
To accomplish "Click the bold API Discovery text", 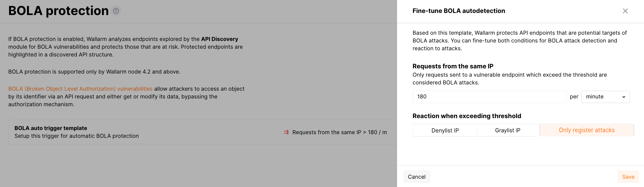I will coord(219,39).
